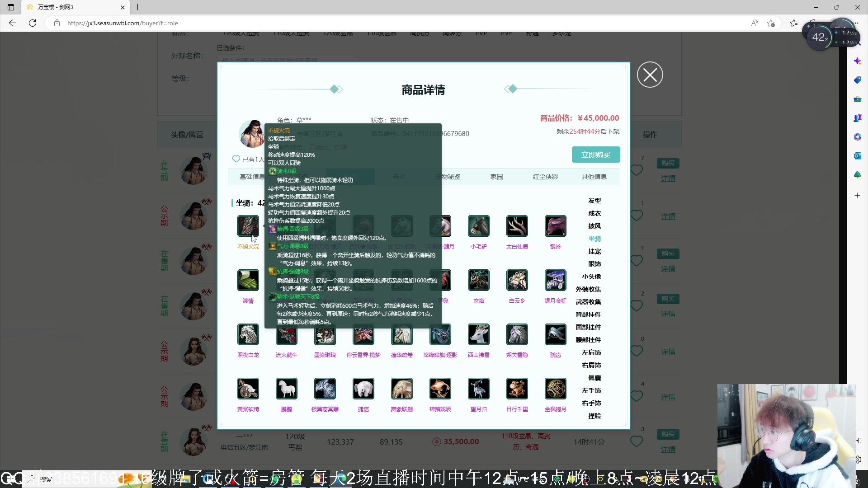Select the 武器收集 category
The height and width of the screenshot is (488, 868).
pos(588,302)
